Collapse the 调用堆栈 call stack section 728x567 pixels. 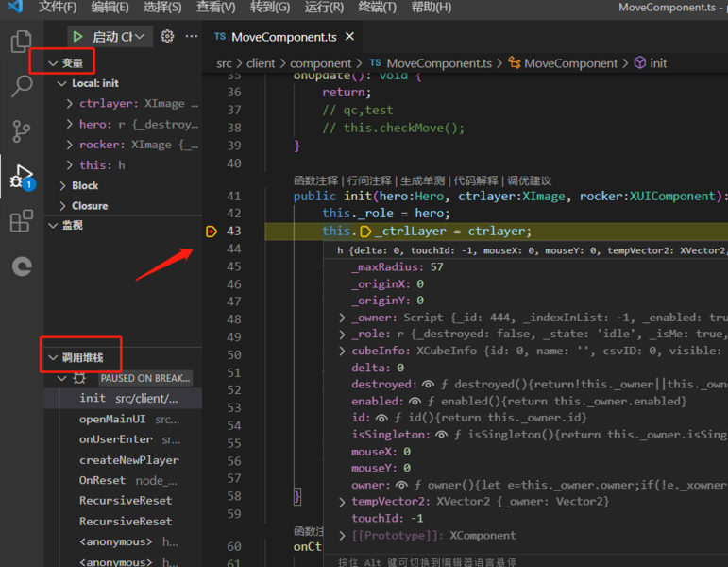point(53,358)
